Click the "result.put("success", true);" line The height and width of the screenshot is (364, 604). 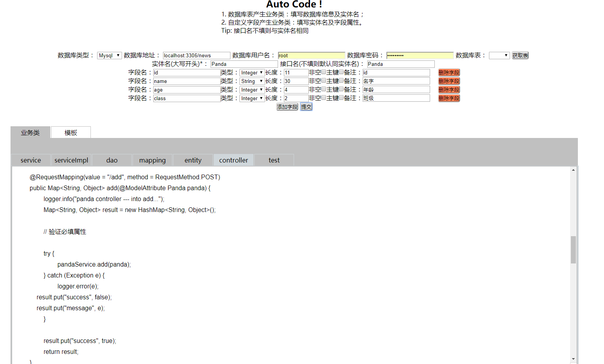(80, 341)
